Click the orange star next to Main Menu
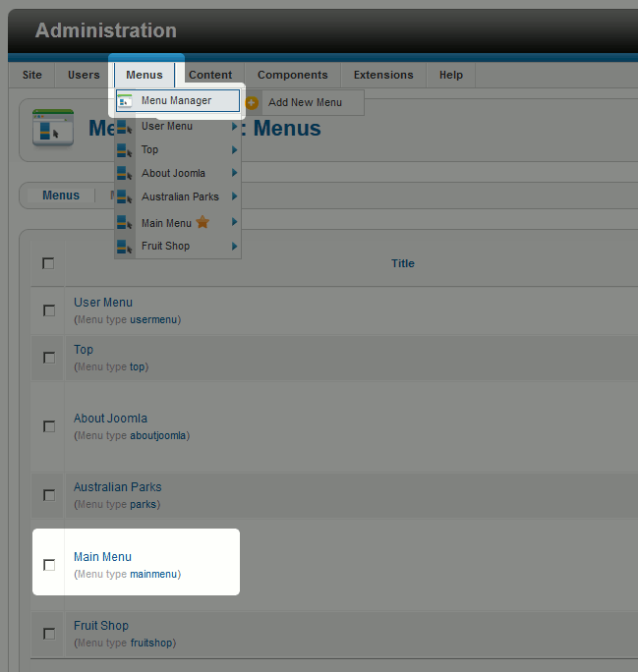Screen dimensions: 638x672 [203, 222]
